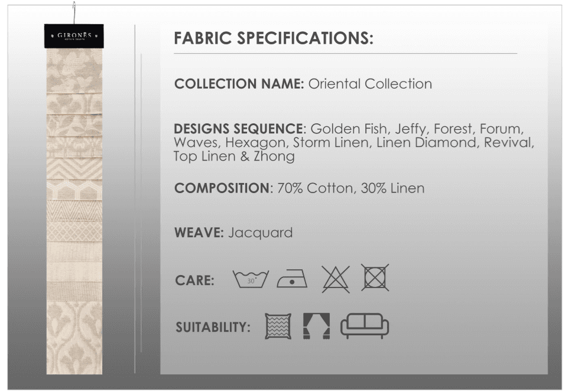This screenshot has width=565, height=392.
Task: Select the "Oriental Collection" text
Action: 370,84
